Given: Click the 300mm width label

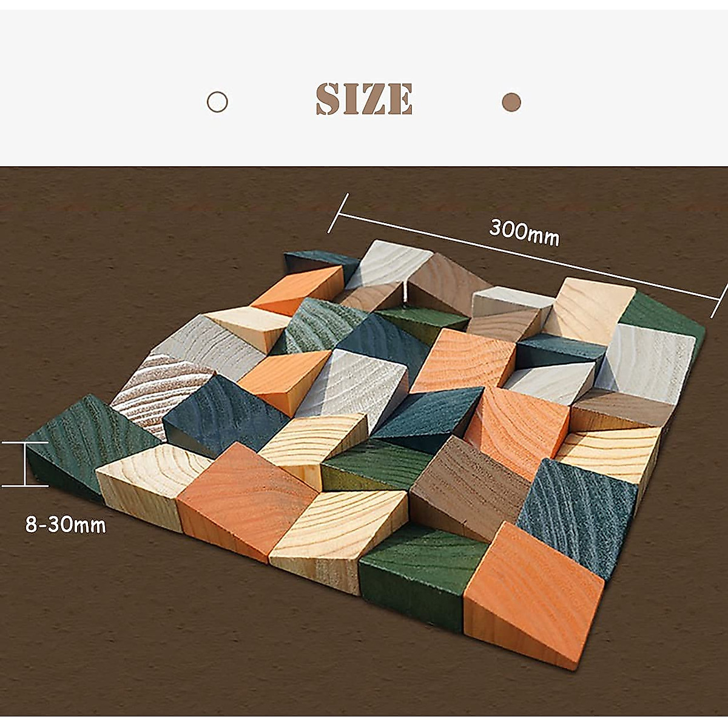Looking at the screenshot, I should 524,232.
